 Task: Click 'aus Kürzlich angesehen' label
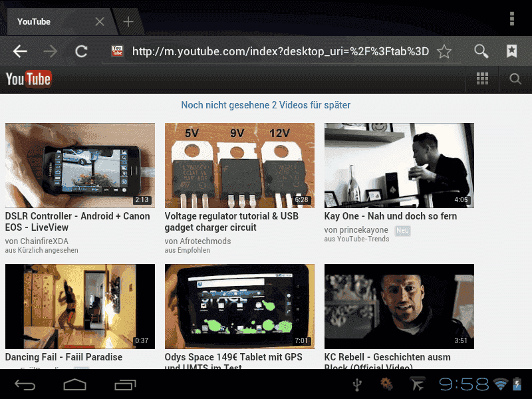tap(41, 250)
